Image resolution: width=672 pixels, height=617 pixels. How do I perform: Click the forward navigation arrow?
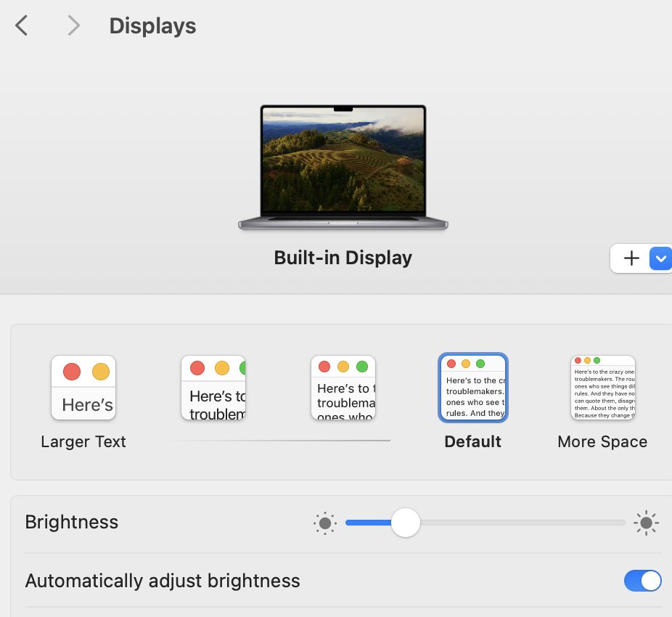[x=73, y=25]
